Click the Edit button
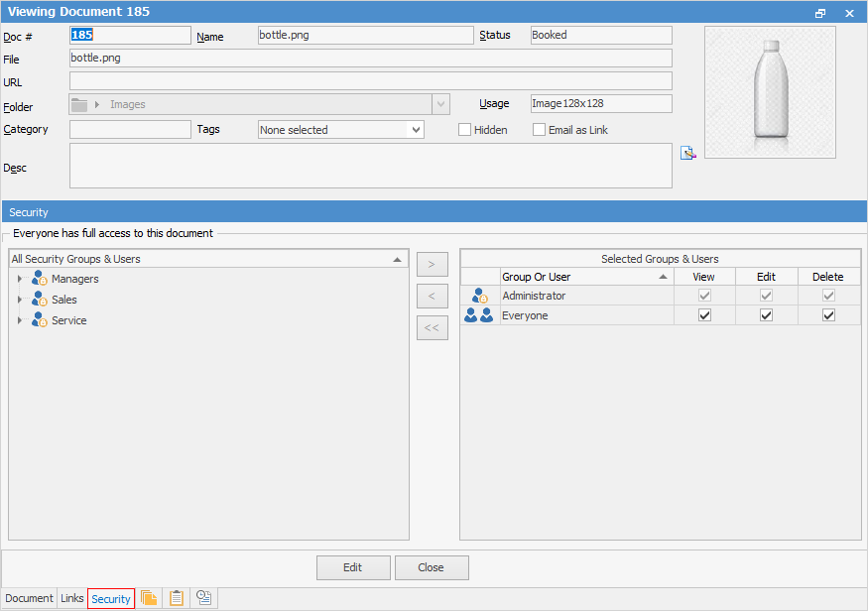Screen dimensions: 868x611 [x=352, y=567]
